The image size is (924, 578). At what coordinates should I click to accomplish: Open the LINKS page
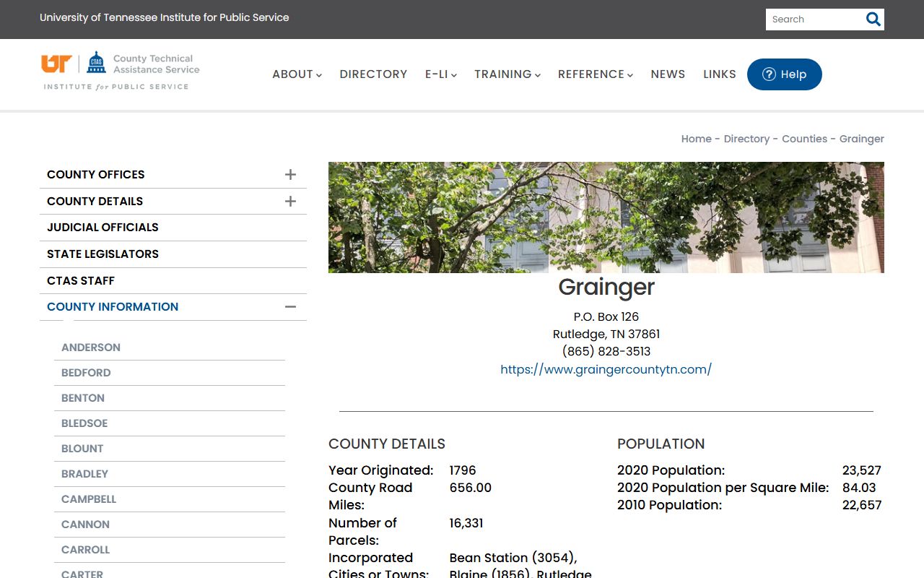[720, 74]
